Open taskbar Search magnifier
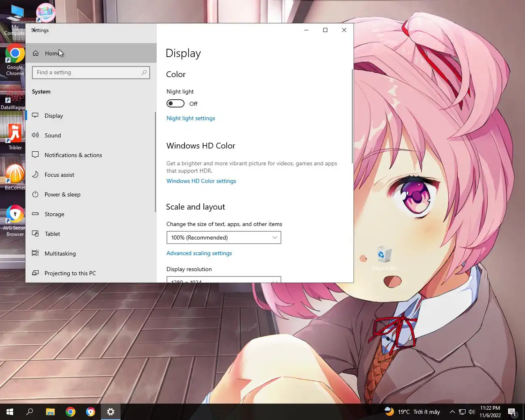The image size is (525, 420). click(x=30, y=412)
